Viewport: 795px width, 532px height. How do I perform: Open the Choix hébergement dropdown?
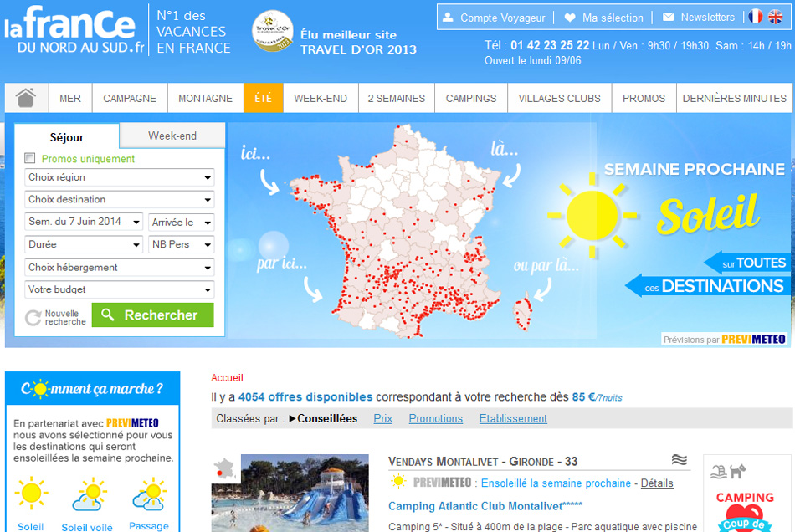click(x=119, y=268)
